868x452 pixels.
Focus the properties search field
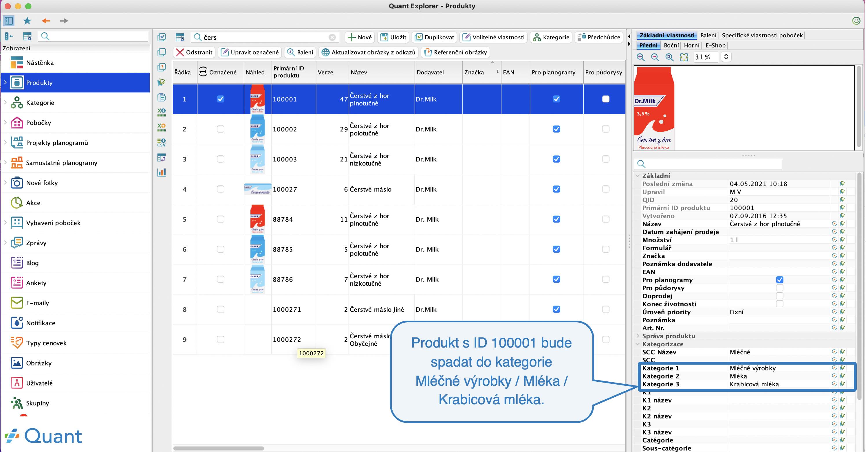coord(708,164)
